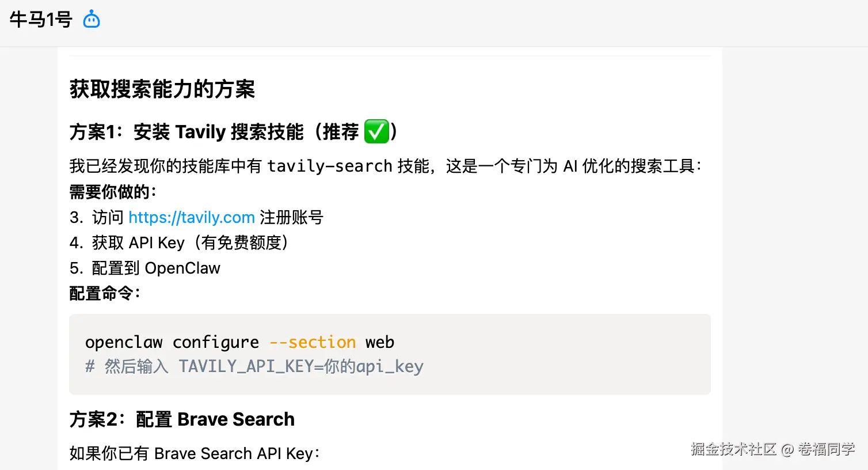Click the tavily-search inline code text
Screen dimensions: 868x470
click(x=330, y=166)
